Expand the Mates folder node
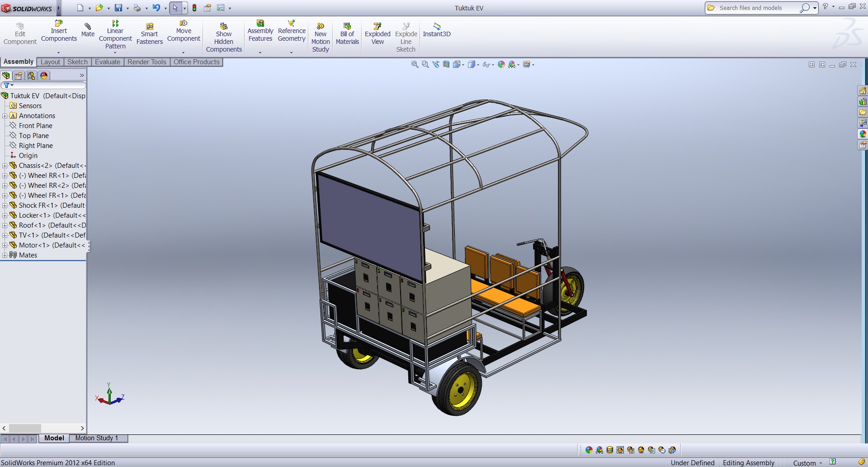Viewport: 868px width, 467px height. pos(5,255)
